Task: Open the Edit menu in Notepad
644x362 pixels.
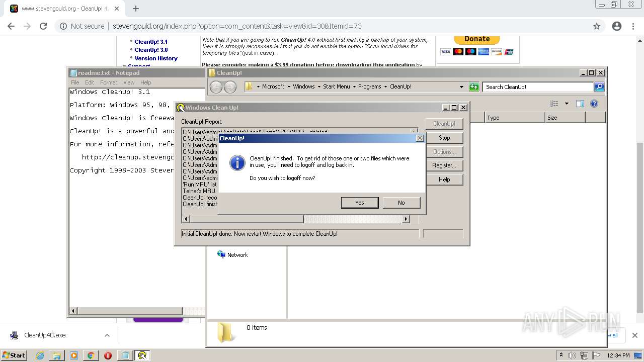Action: [x=90, y=82]
